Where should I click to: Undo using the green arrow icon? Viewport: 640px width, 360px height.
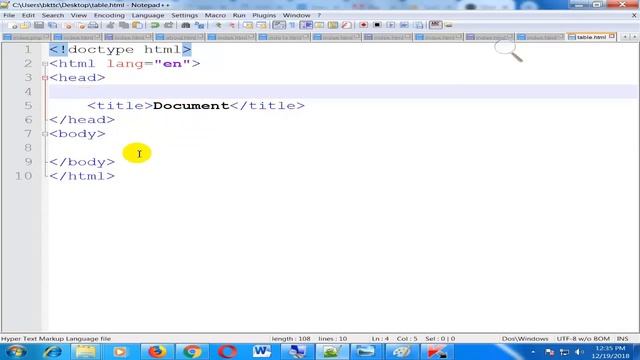[x=155, y=25]
